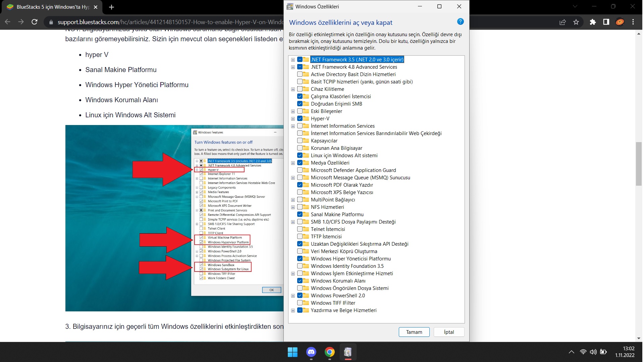Expand the Internet Information Services node

[293, 126]
